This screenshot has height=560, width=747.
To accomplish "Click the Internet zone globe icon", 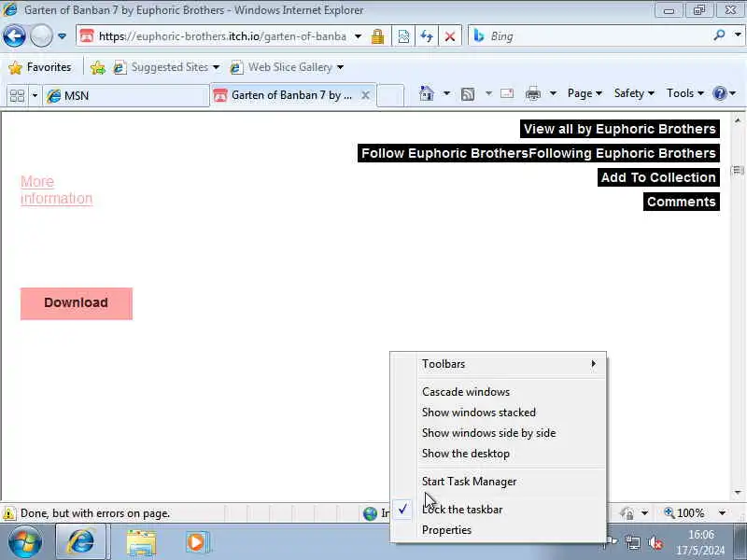I will click(370, 513).
